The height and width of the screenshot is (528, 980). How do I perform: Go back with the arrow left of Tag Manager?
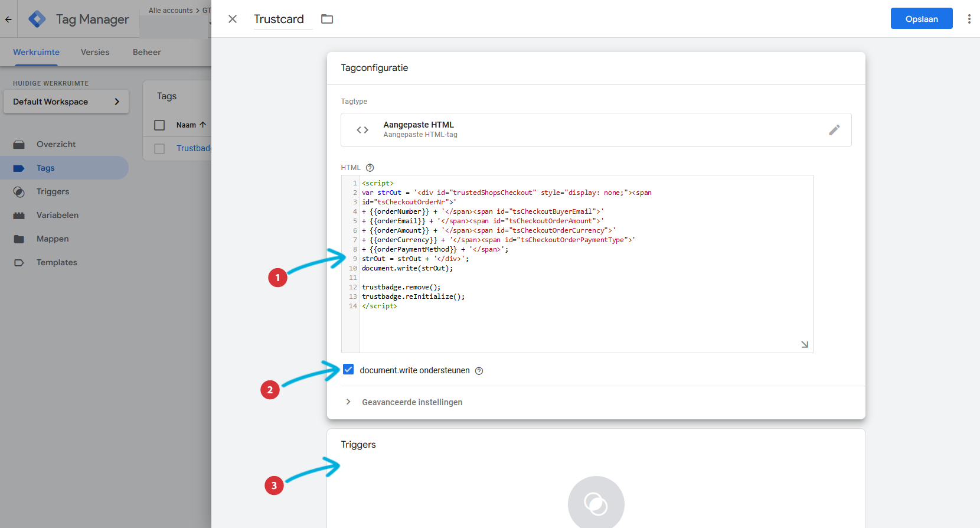[8, 19]
